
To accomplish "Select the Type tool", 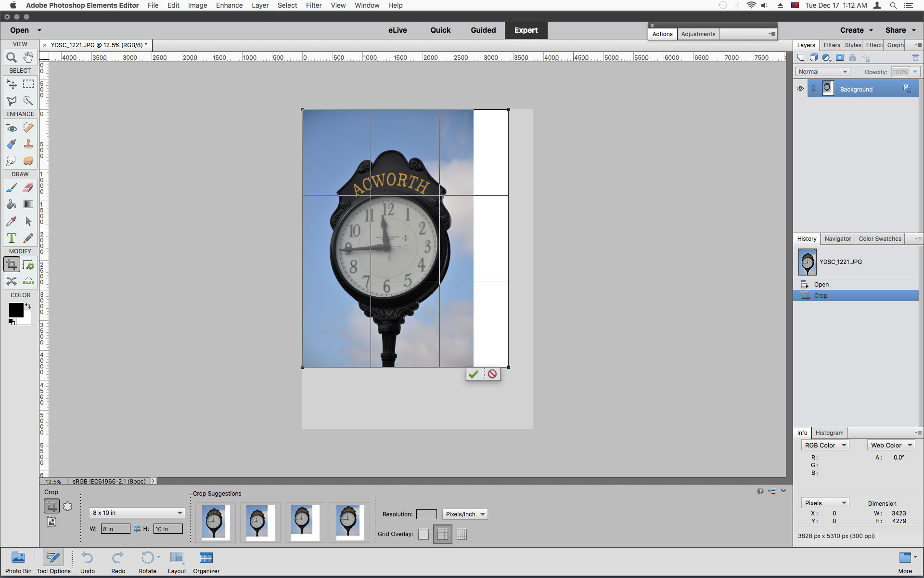I will [11, 238].
